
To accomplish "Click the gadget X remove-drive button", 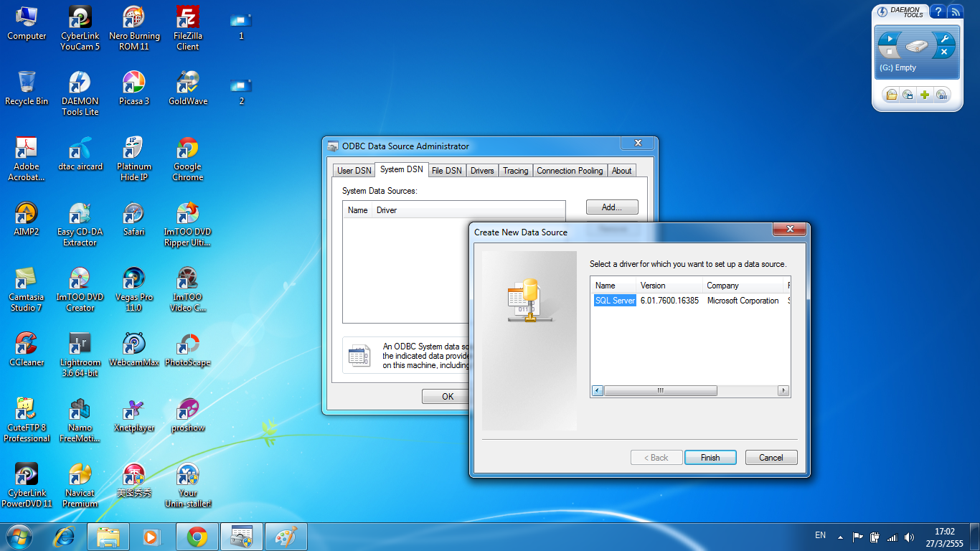I will point(943,52).
